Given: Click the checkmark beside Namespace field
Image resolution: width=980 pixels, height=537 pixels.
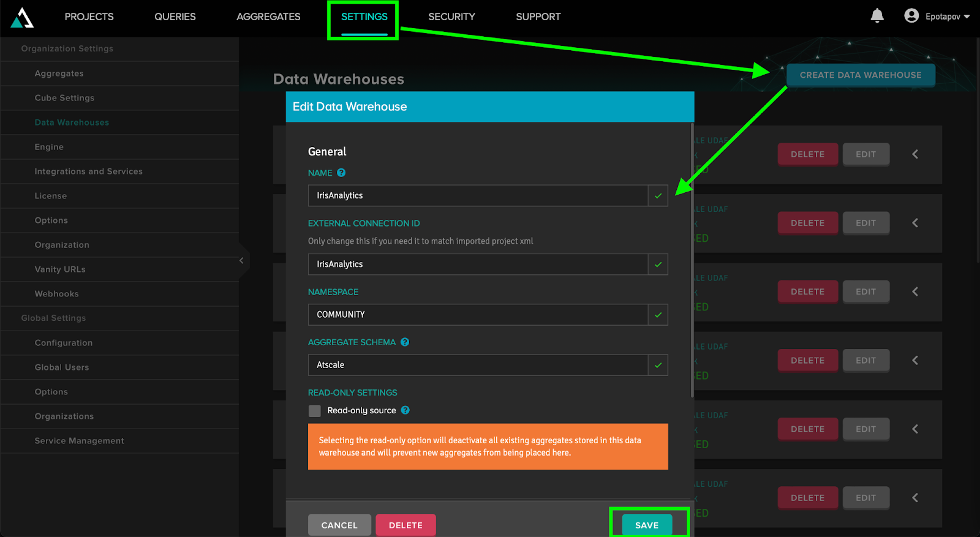Looking at the screenshot, I should pos(658,315).
